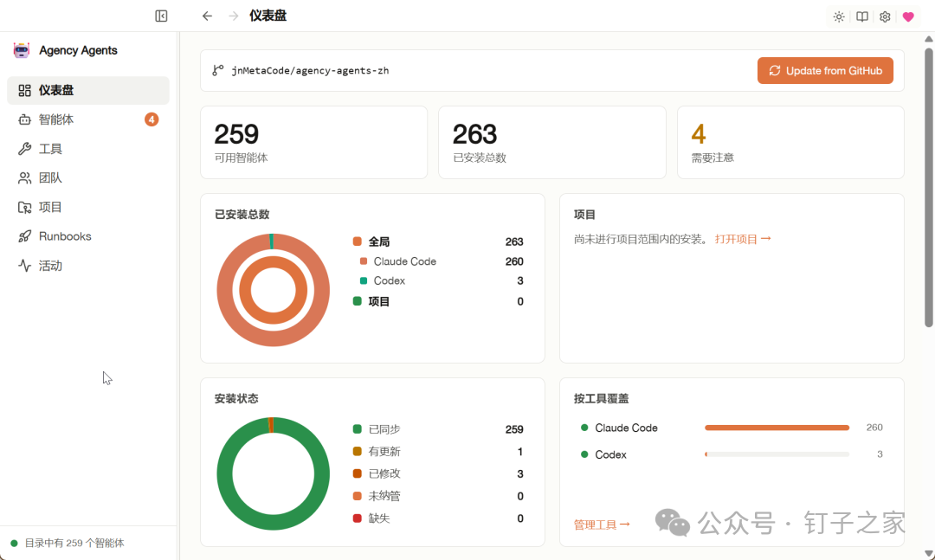Click the 未纳管 legend row
Image resolution: width=935 pixels, height=560 pixels.
(438, 496)
